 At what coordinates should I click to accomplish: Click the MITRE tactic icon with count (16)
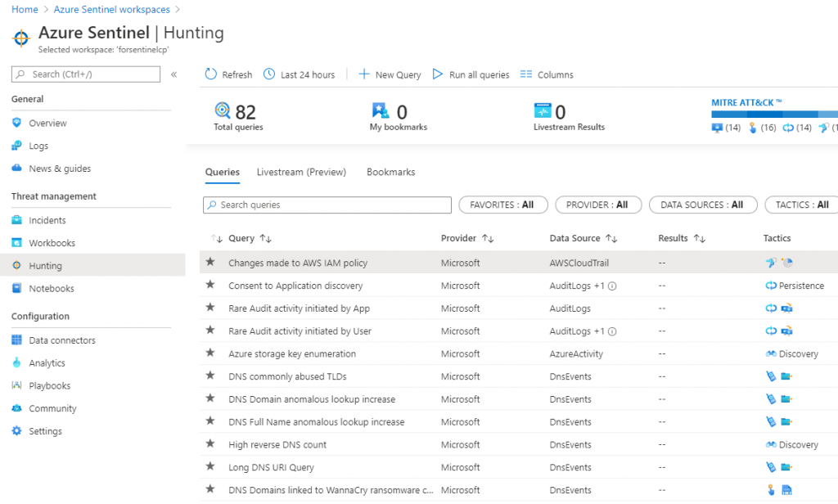753,127
